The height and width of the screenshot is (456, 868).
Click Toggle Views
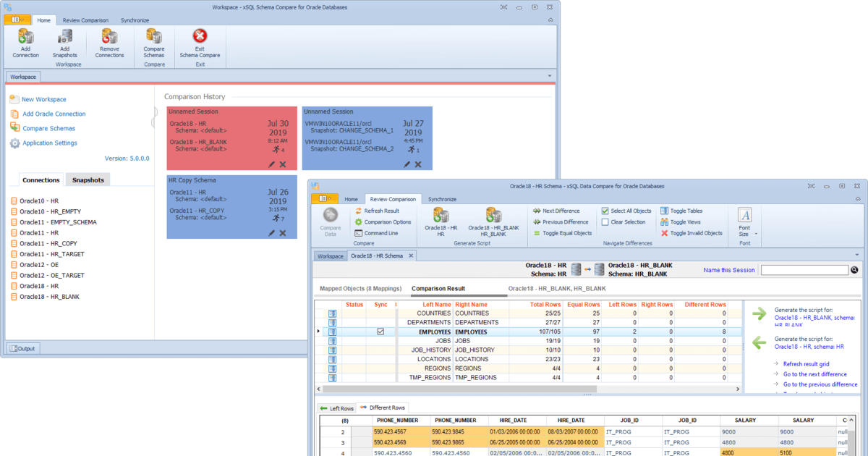click(681, 222)
